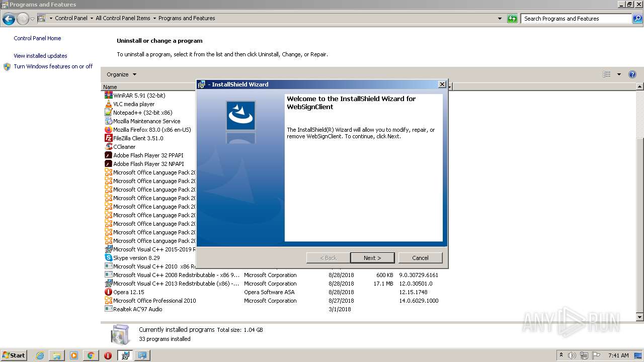
Task: Click View installed updates link
Action: point(40,56)
